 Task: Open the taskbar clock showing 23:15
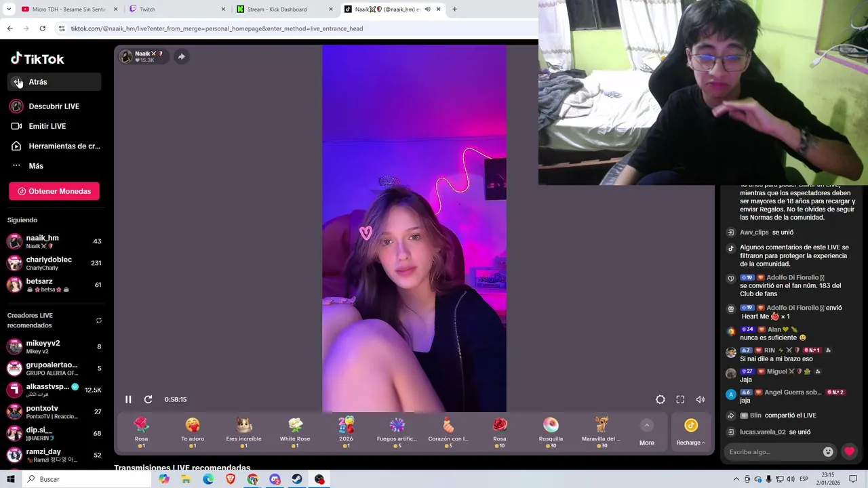click(828, 479)
